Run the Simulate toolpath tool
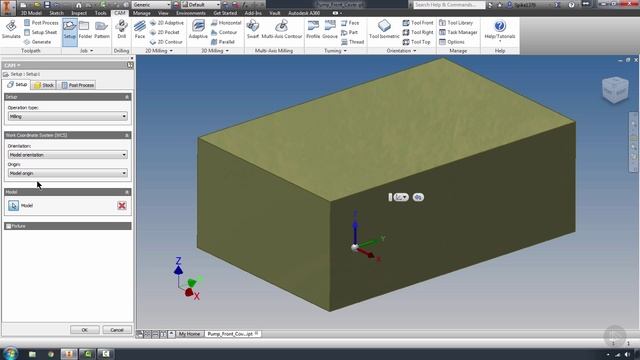This screenshot has height=360, width=640. click(x=11, y=29)
